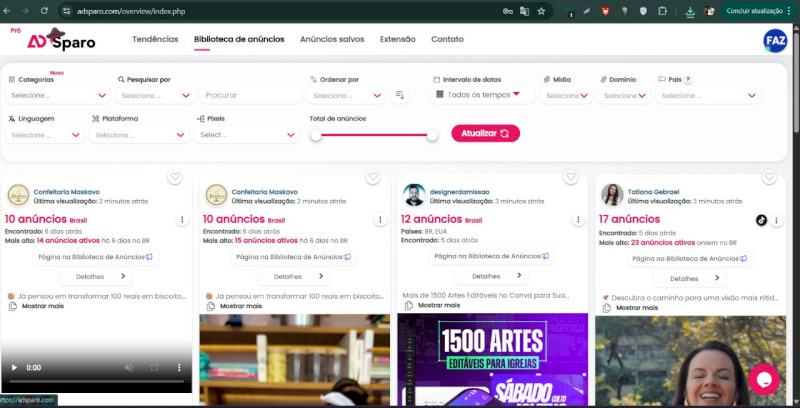
Task: Open three-dot menu on 14 anúncios ativos card
Action: [182, 220]
